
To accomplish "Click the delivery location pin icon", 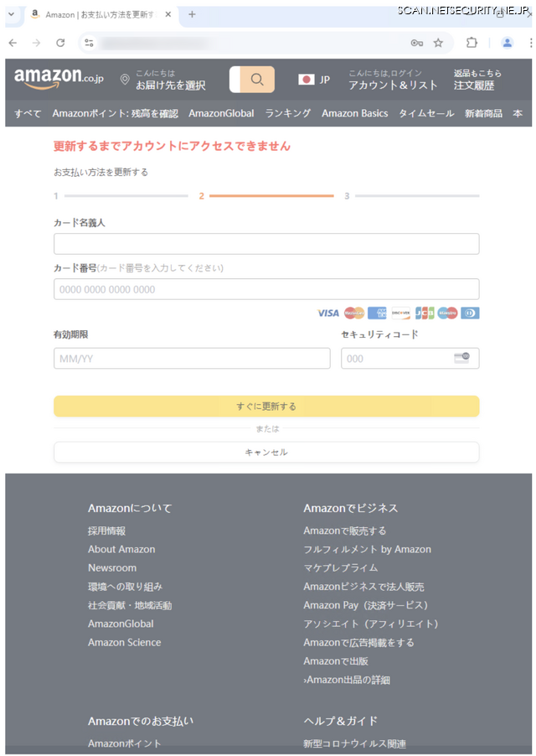I will pyautogui.click(x=125, y=80).
